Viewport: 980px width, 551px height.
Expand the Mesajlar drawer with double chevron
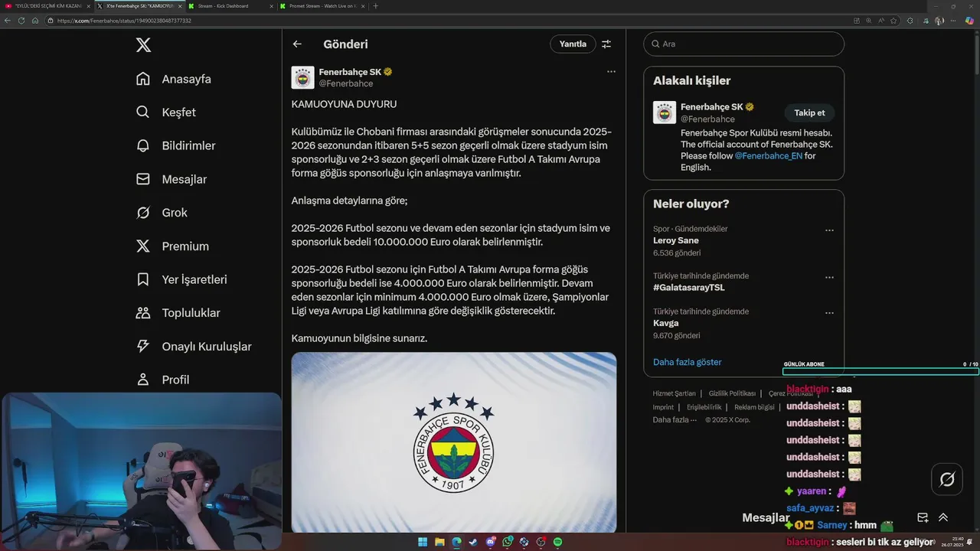tap(943, 518)
